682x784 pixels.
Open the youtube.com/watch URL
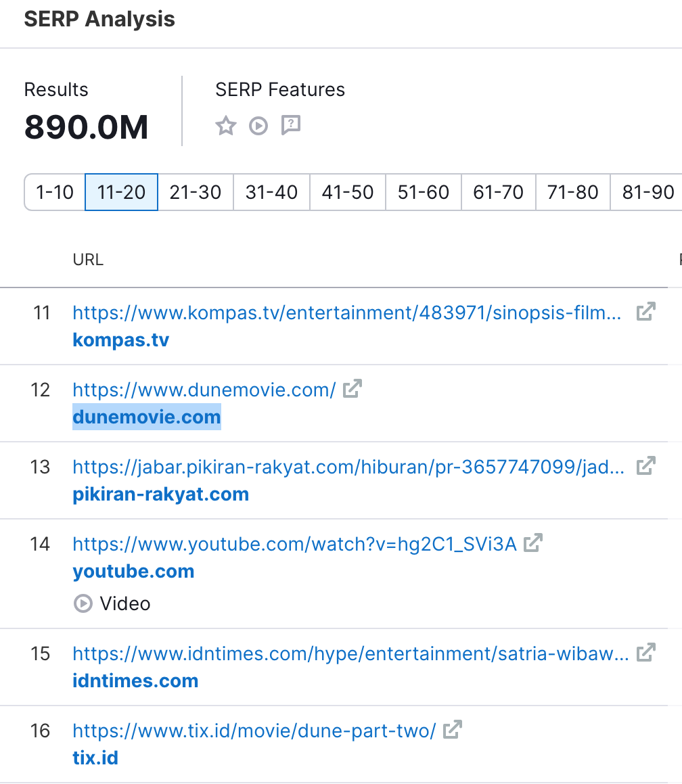pos(294,544)
